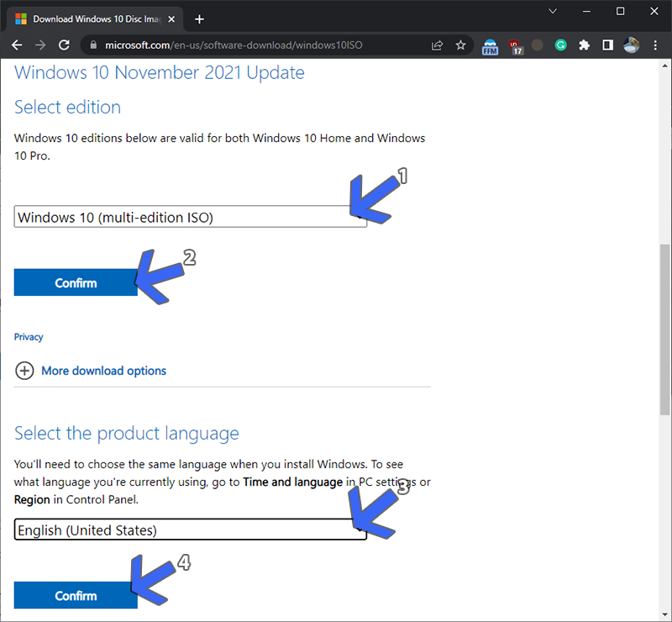The width and height of the screenshot is (672, 622).
Task: Click inside the browser address bar
Action: 252,46
